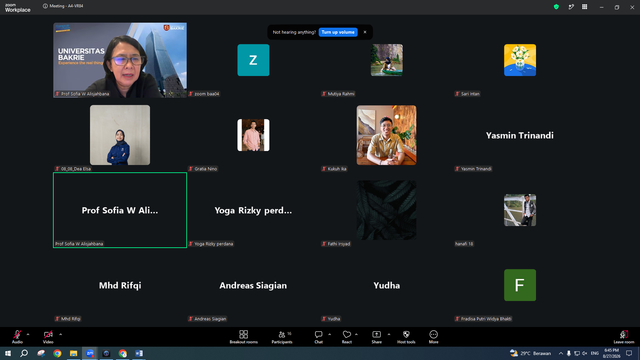
Task: Select the Andreas Siagian name tile
Action: [253, 285]
